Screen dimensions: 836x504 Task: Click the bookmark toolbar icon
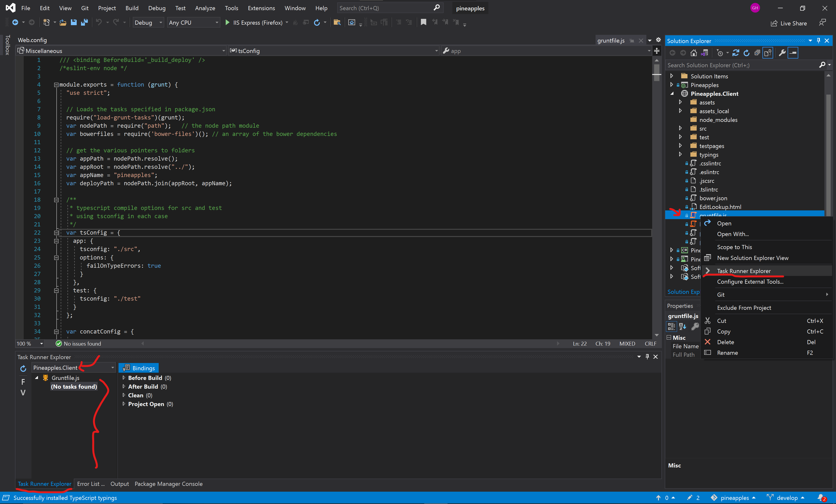[423, 22]
